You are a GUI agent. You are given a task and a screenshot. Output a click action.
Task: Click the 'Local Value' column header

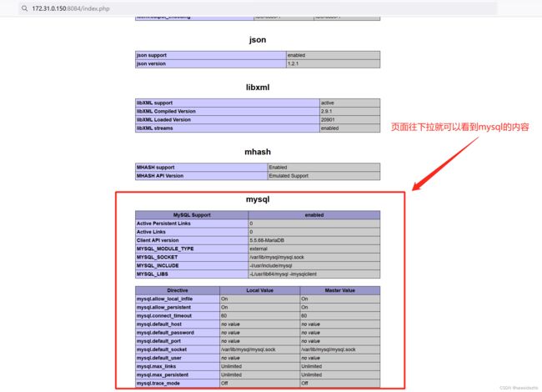[x=260, y=290]
